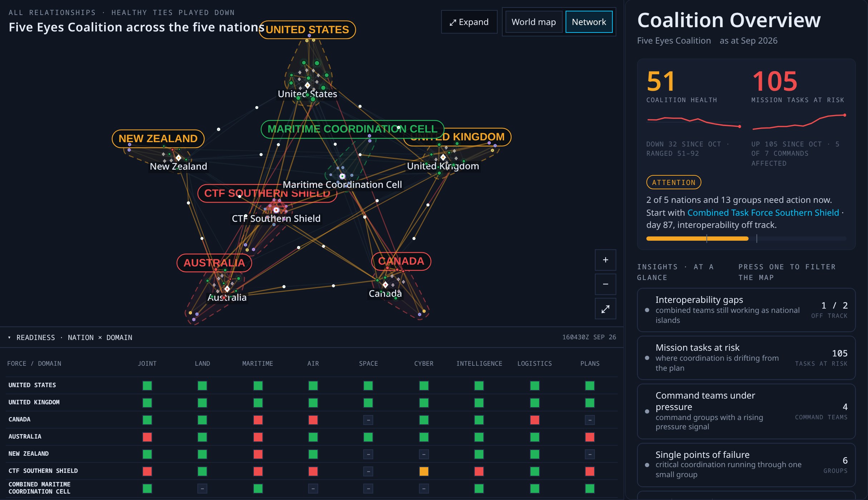Filter map by Interoperability gaps insight
The image size is (868, 500).
pos(746,310)
